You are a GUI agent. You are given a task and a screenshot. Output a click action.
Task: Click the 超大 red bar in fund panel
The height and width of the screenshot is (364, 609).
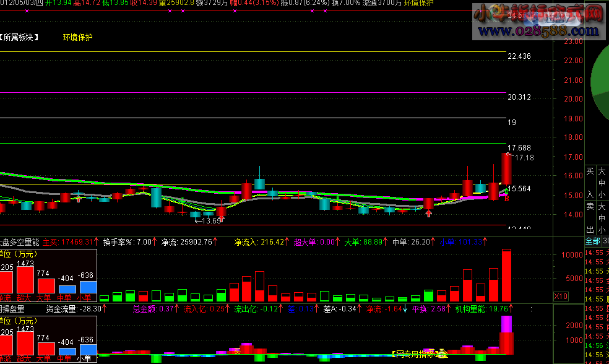(x=25, y=280)
